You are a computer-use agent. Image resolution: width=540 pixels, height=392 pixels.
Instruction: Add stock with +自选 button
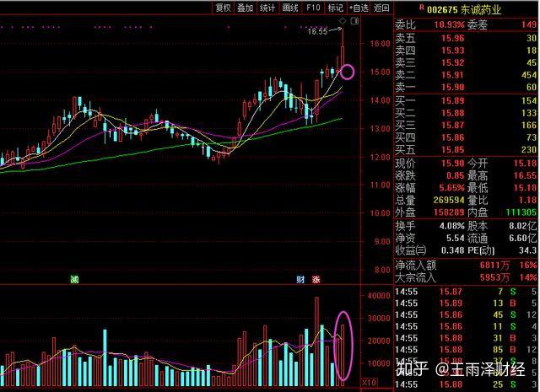coord(359,8)
